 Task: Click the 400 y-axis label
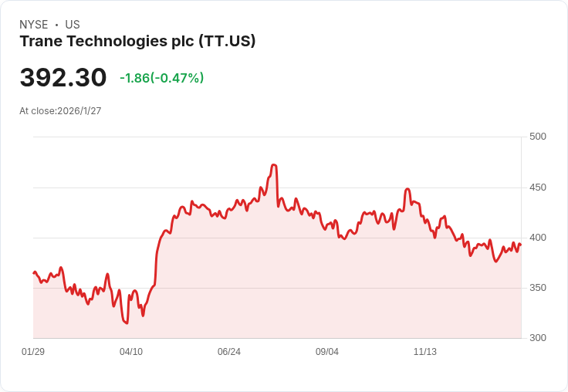(538, 238)
